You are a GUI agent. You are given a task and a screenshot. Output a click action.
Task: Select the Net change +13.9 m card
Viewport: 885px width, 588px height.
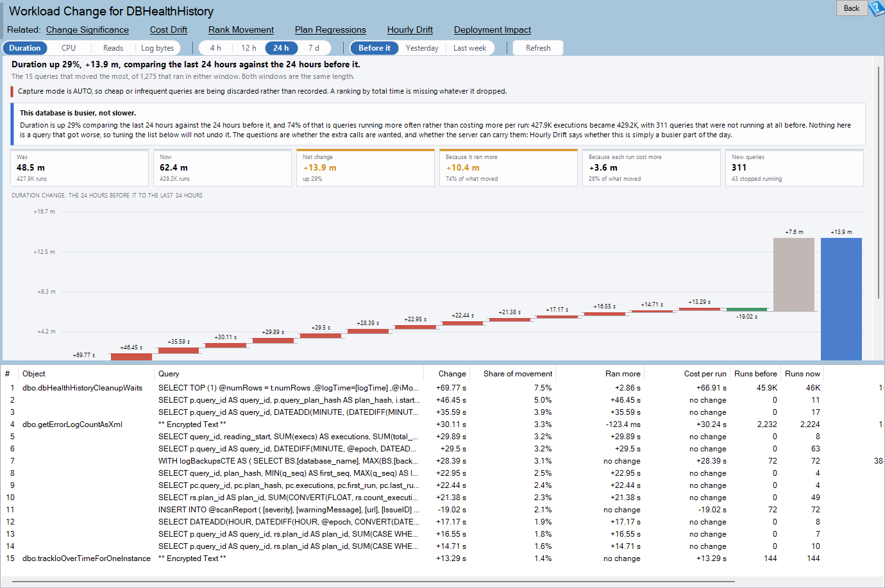coord(366,168)
